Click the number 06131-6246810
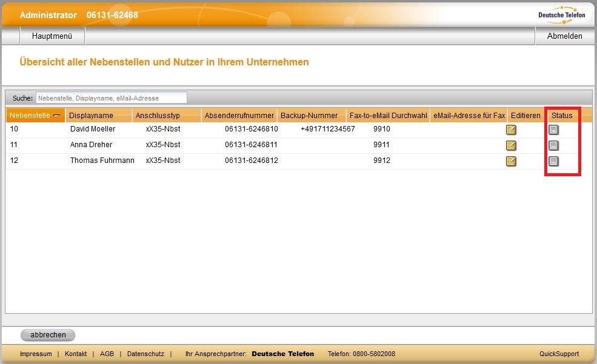Screen dimensions: 597x364 252,129
